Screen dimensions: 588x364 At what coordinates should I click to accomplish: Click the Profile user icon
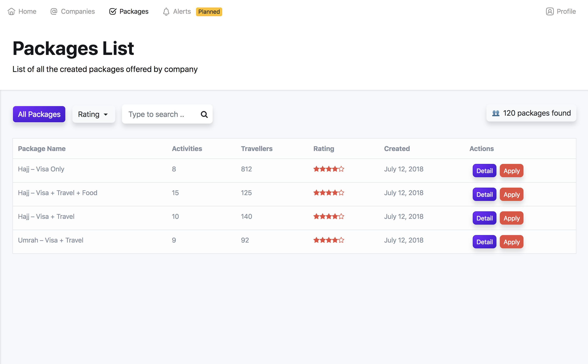tap(550, 12)
